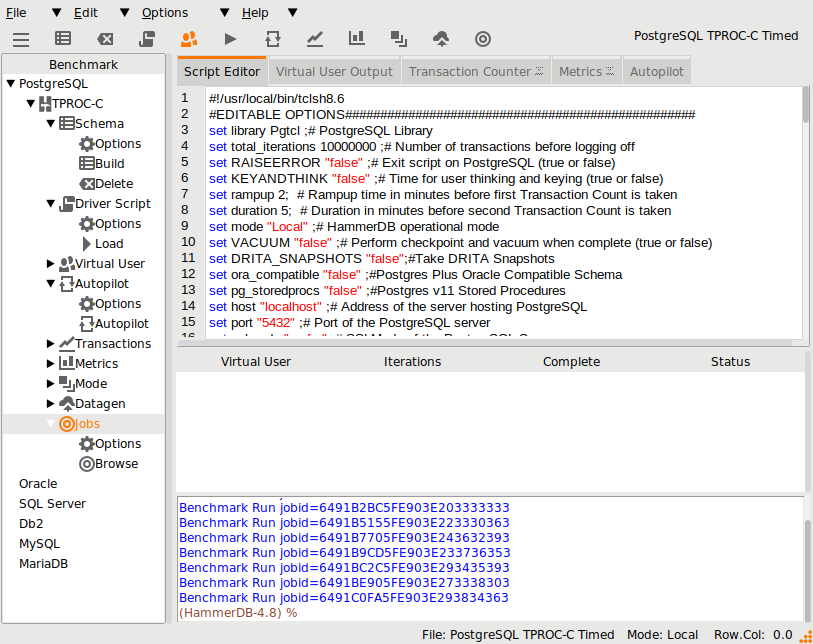Viewport: 813px width, 644px height.
Task: Select Schema Build item in tree
Action: [x=102, y=164]
